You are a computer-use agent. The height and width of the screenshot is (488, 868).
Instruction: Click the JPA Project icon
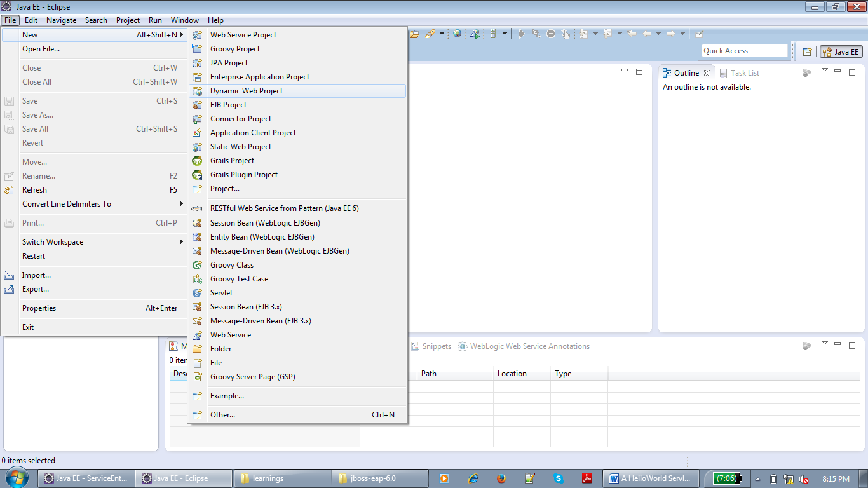click(x=198, y=63)
